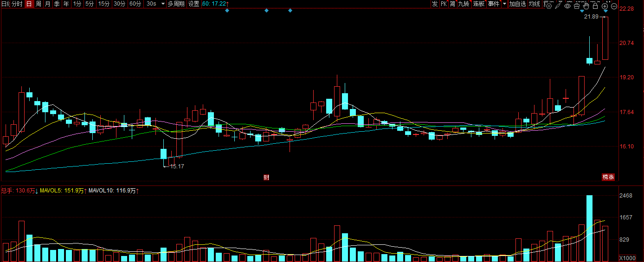
Task: Click the 事件 events button
Action: pos(494,4)
